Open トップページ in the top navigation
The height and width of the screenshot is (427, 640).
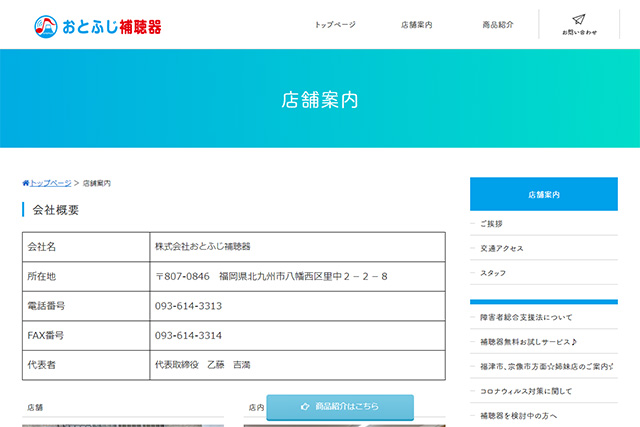pos(334,25)
